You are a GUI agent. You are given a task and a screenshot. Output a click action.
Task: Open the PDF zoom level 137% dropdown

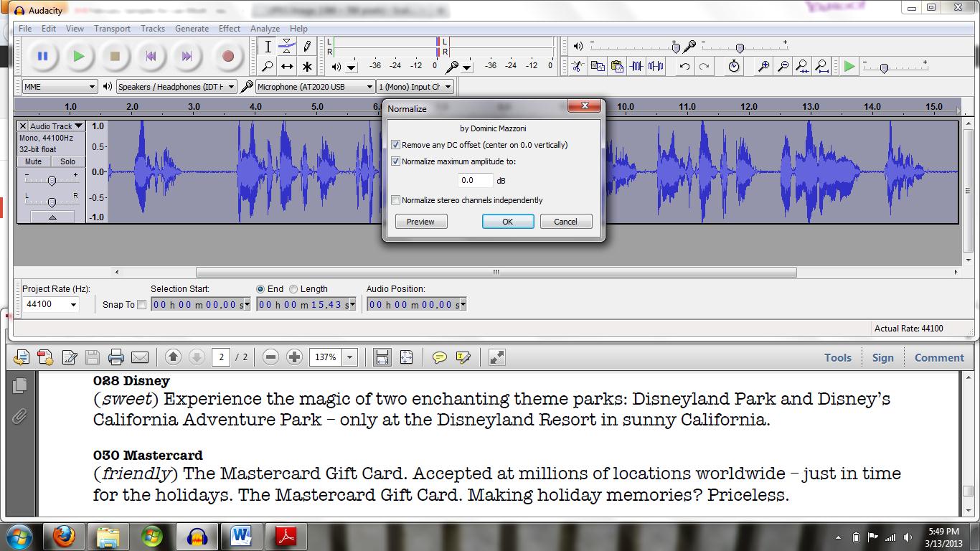pyautogui.click(x=349, y=357)
